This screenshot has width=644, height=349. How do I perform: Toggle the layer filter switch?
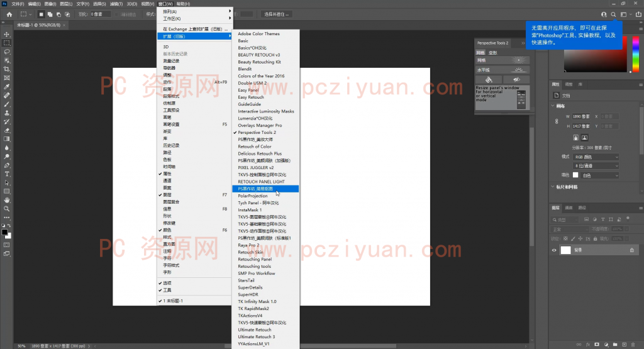628,218
